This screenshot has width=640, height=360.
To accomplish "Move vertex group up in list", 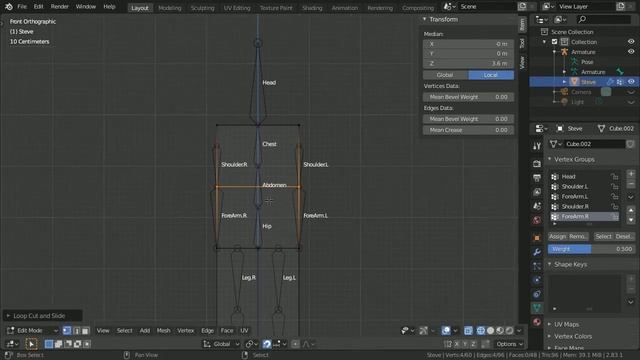I will pyautogui.click(x=631, y=211).
